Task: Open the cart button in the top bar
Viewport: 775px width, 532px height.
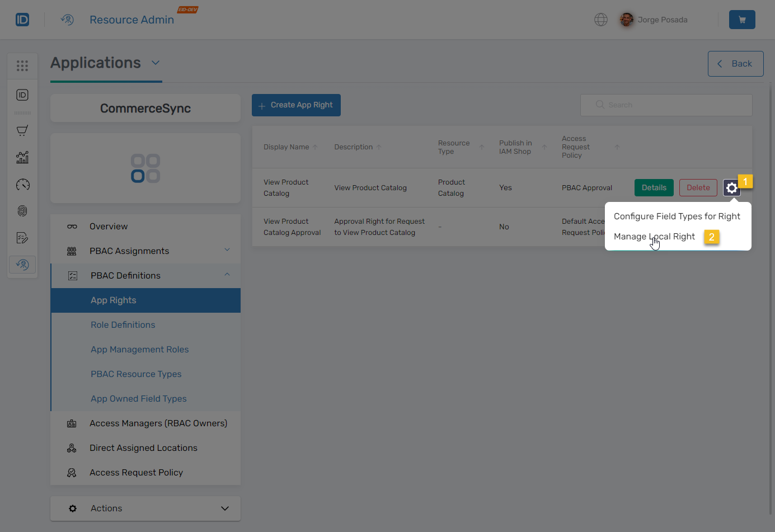Action: click(742, 19)
